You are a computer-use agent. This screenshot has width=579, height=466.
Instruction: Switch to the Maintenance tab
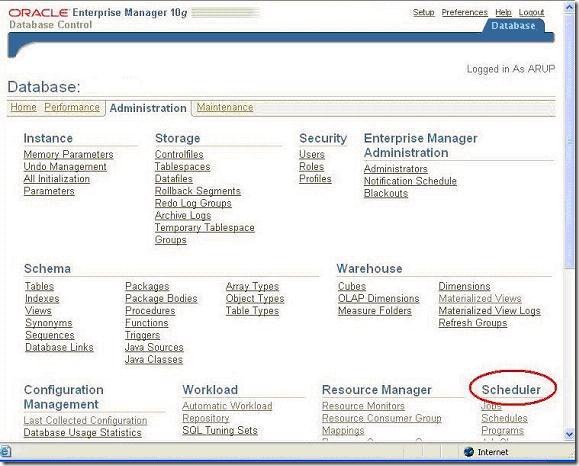point(225,107)
